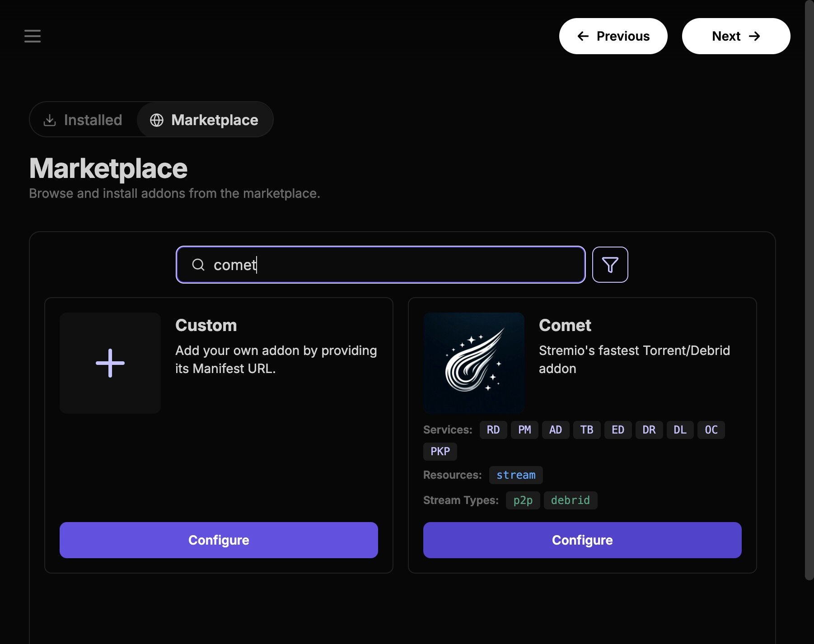Viewport: 814px width, 644px height.
Task: Click the Custom addon plus icon
Action: pyautogui.click(x=110, y=363)
